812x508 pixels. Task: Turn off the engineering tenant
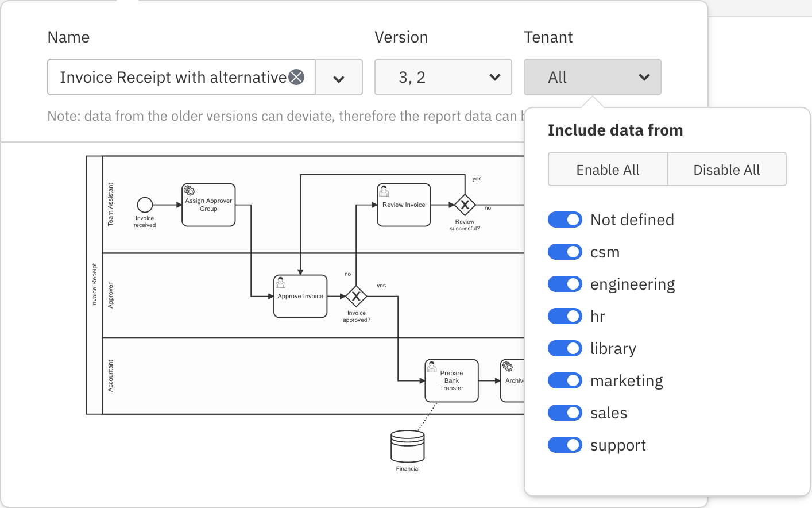[x=565, y=284]
